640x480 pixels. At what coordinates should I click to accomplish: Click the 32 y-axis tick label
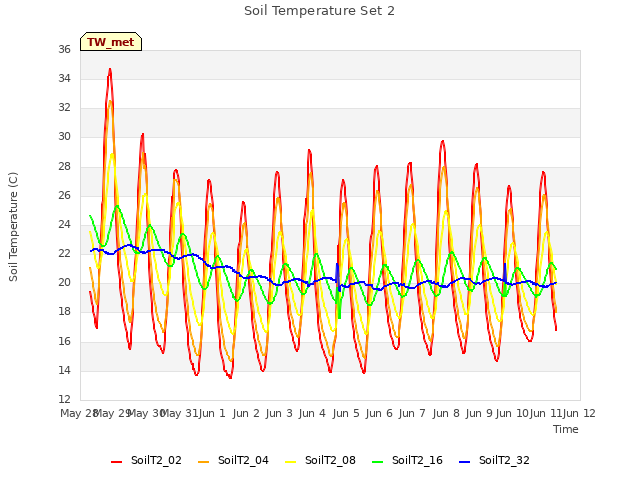tap(64, 107)
